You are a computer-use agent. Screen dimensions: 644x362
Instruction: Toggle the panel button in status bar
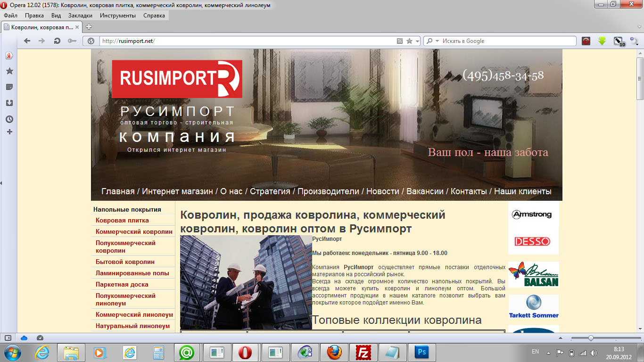click(8, 338)
